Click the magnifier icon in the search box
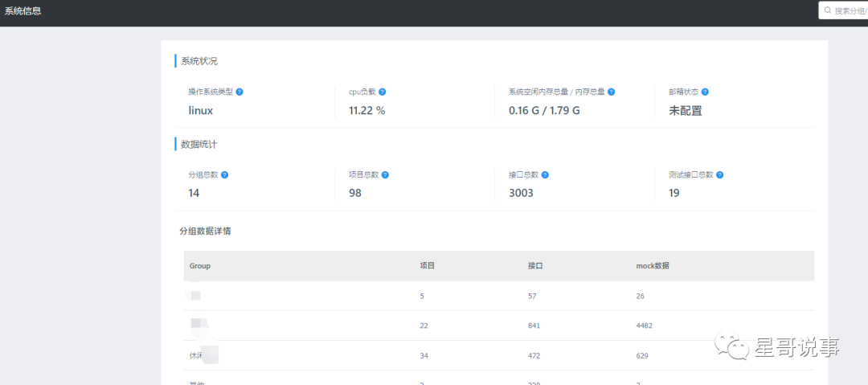Image resolution: width=868 pixels, height=385 pixels. coord(827,10)
